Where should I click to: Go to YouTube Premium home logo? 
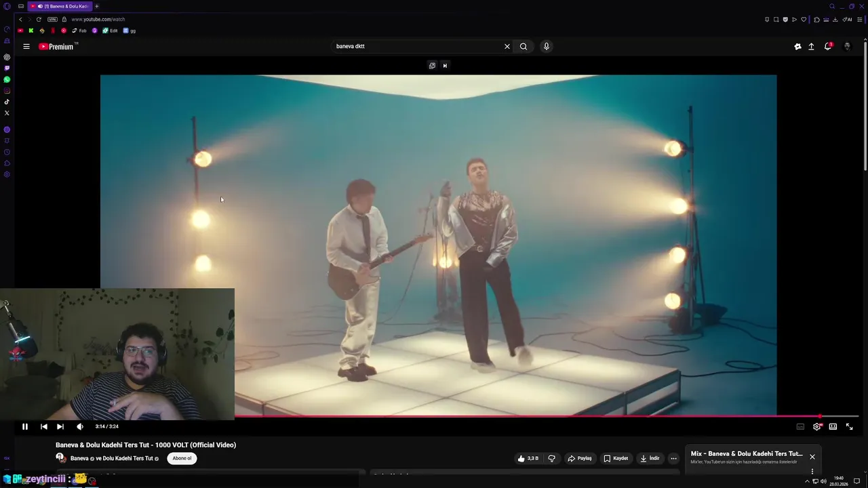(56, 46)
